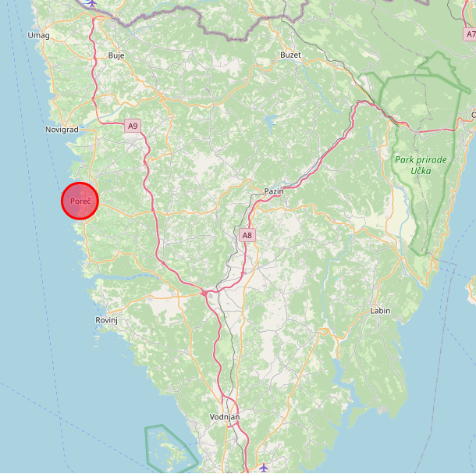The image size is (476, 474).
Task: Click the airport icon south of Vodnjan
Action: click(x=264, y=467)
